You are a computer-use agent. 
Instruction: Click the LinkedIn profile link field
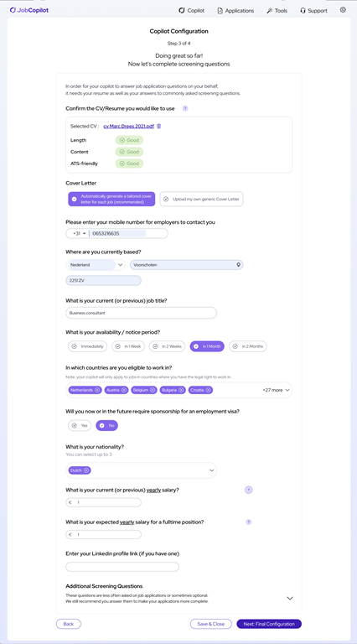122,567
